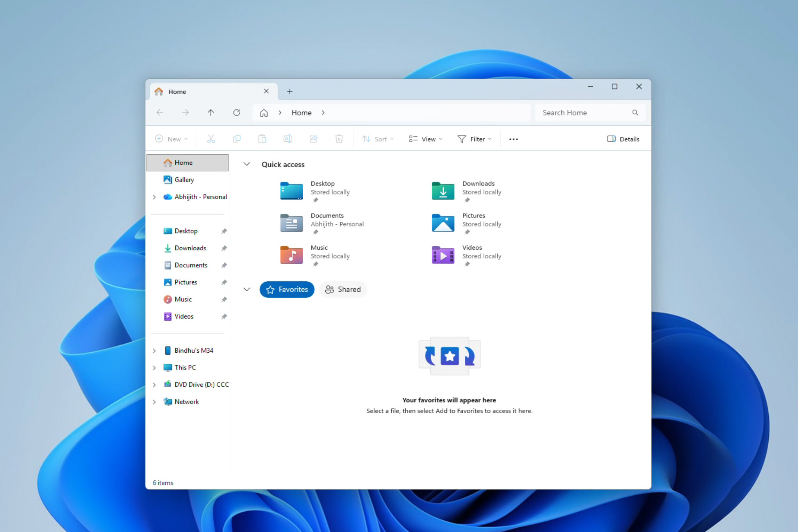This screenshot has height=532, width=798.
Task: Switch to the Shared pill filter
Action: 343,289
